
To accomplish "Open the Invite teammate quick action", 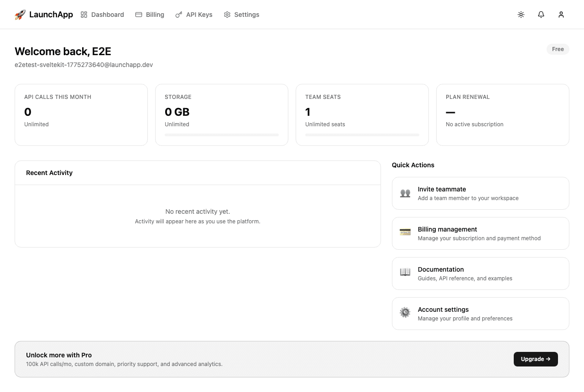I will click(x=480, y=193).
